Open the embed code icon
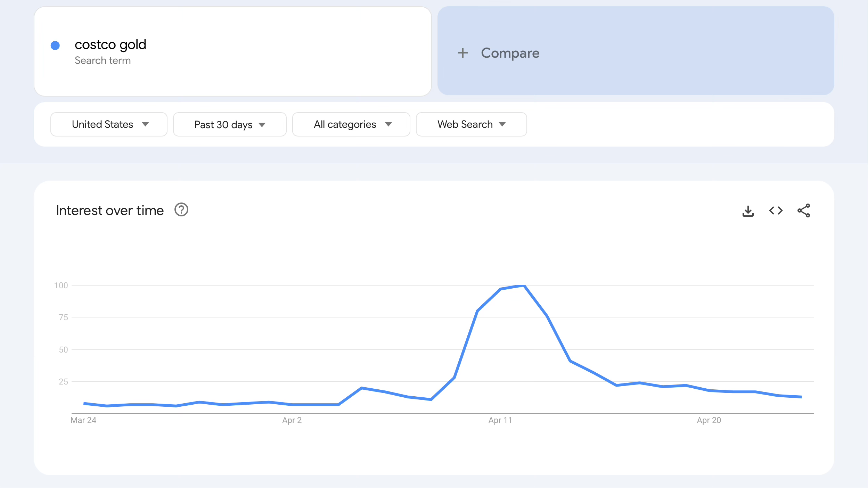868x488 pixels. (776, 210)
